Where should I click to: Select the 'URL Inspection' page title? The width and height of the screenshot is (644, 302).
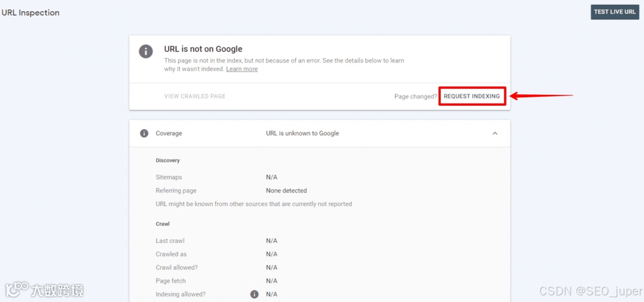click(x=31, y=13)
